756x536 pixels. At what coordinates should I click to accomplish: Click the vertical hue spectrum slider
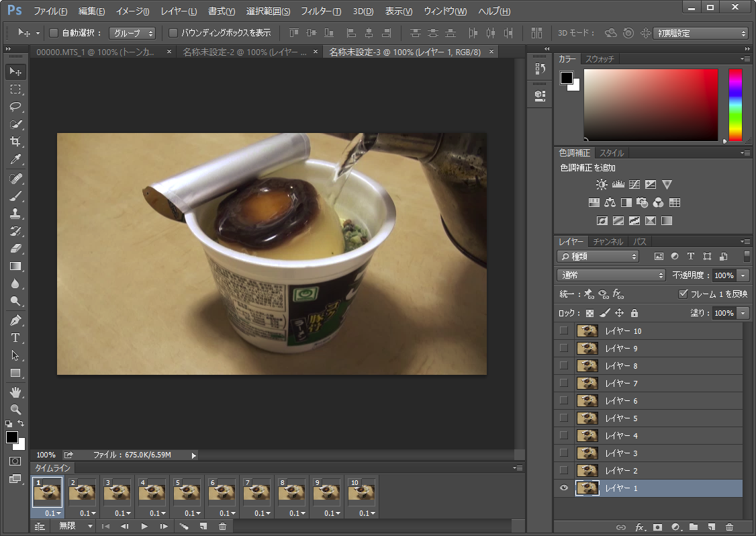click(736, 104)
